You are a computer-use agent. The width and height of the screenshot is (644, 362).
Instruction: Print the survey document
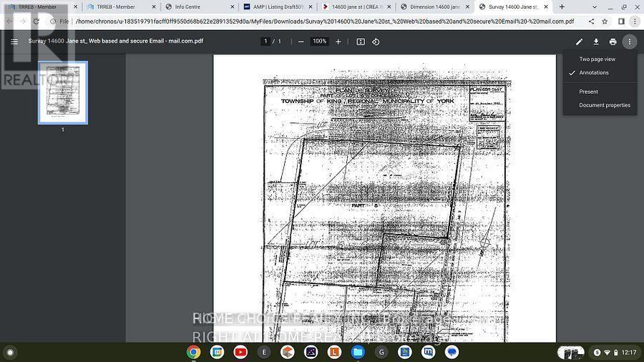click(x=613, y=41)
